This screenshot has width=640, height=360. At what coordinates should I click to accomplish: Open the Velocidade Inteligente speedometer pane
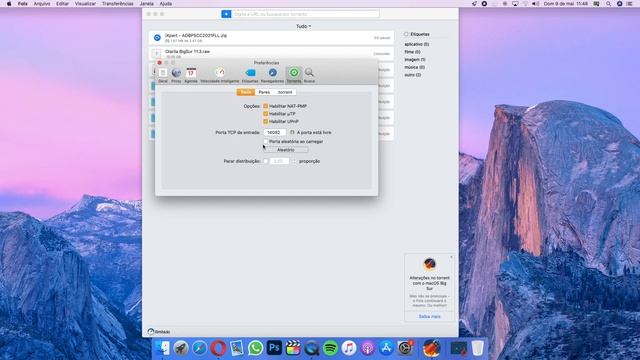(220, 75)
